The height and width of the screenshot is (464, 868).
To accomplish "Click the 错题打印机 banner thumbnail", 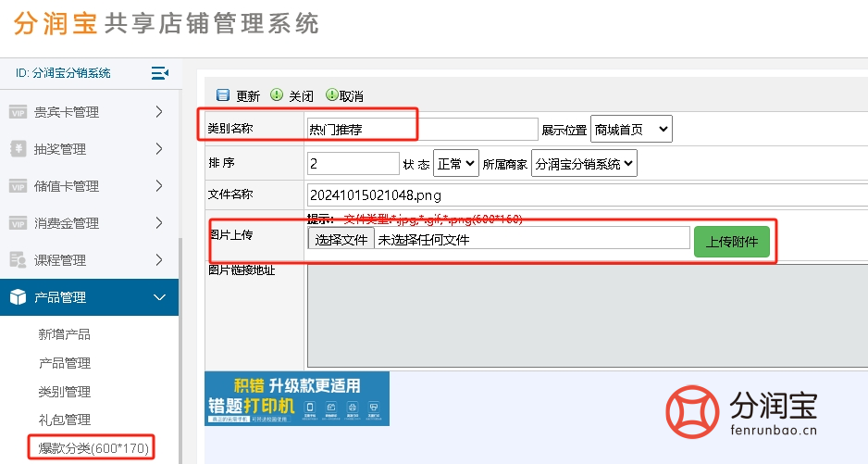I will click(297, 398).
